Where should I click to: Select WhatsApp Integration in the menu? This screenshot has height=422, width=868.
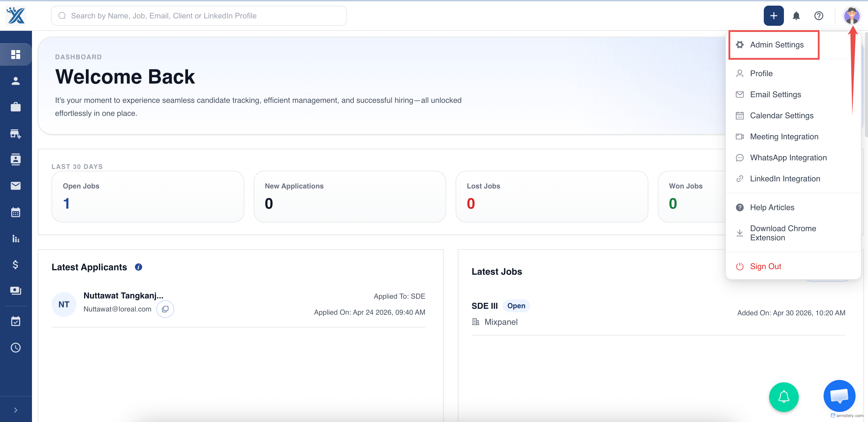[x=793, y=158]
